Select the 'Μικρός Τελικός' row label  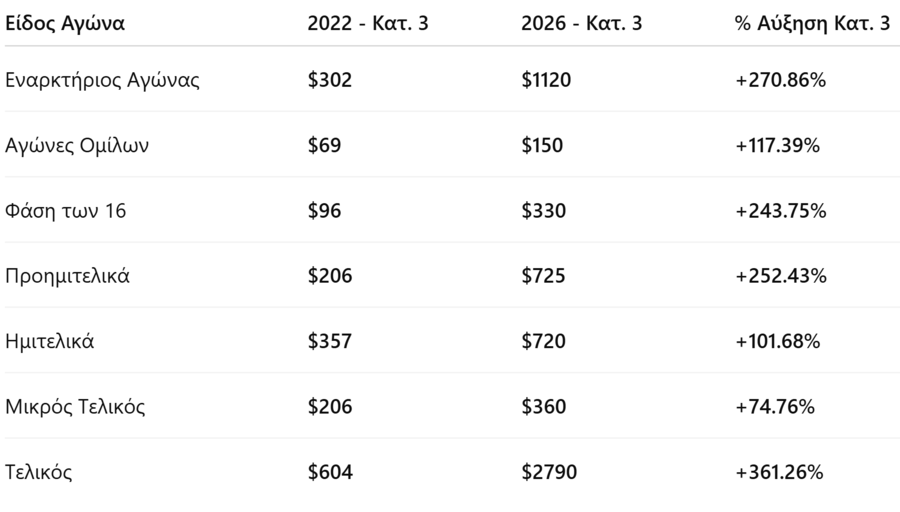click(x=76, y=407)
